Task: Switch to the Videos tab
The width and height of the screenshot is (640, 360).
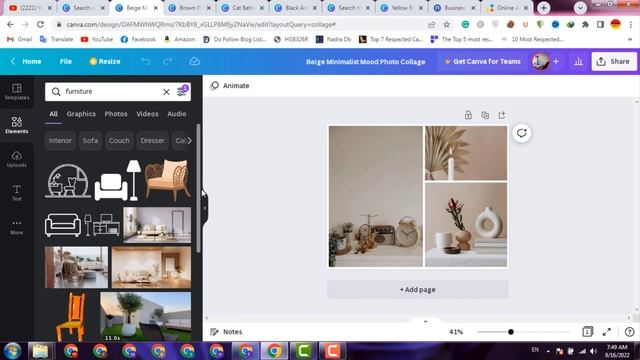Action: pyautogui.click(x=147, y=114)
